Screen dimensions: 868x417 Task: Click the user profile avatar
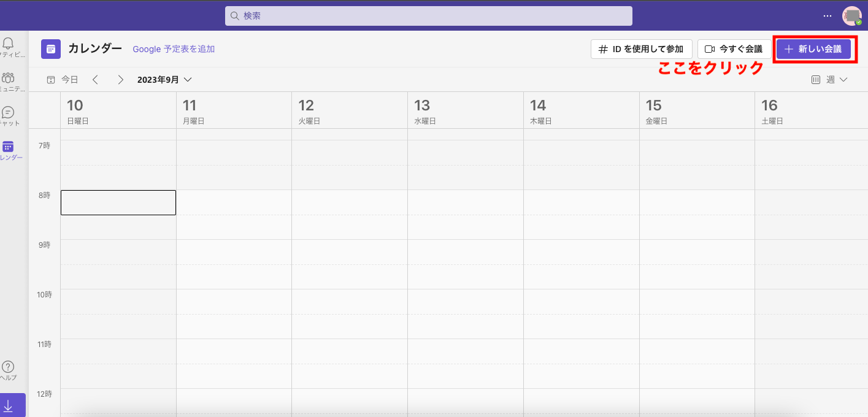click(851, 16)
